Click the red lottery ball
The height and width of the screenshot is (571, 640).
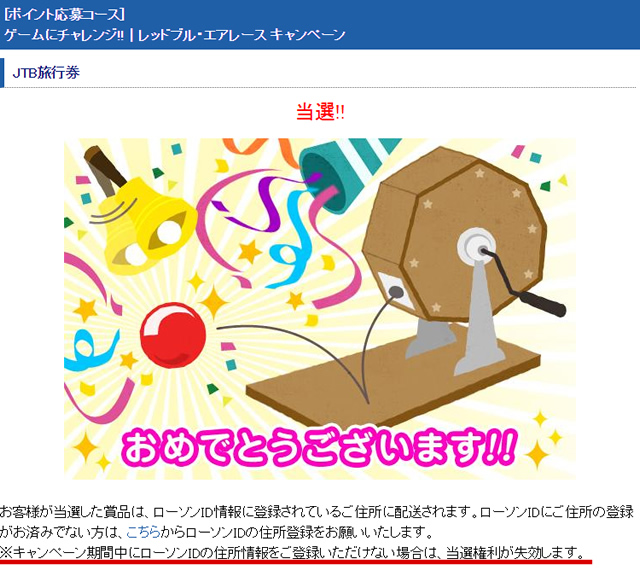pos(173,335)
